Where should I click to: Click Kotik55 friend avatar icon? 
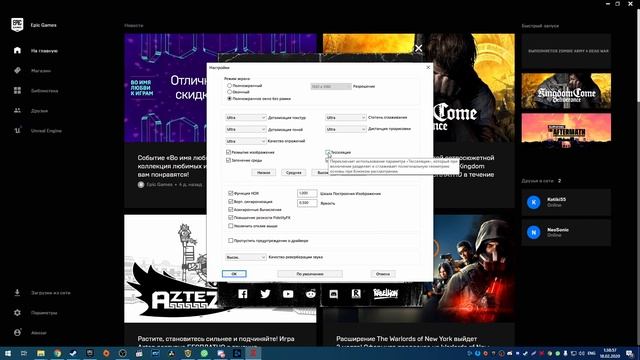(533, 202)
